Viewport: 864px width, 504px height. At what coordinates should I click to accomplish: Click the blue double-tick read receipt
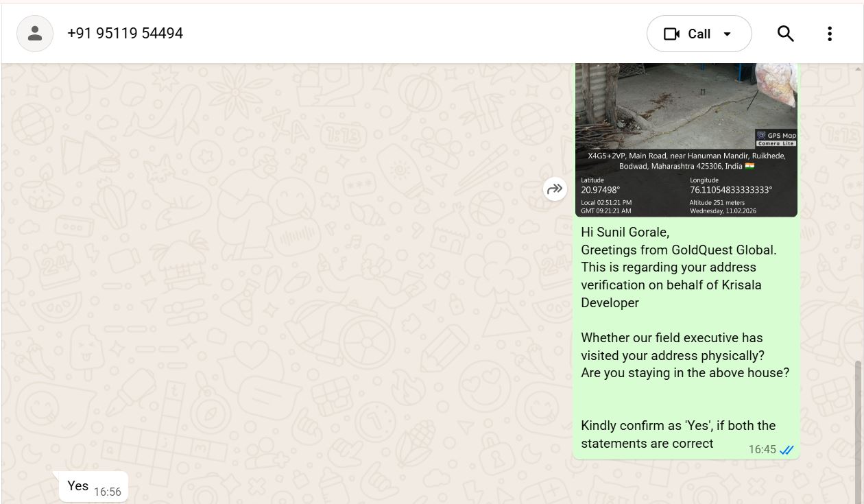tap(787, 450)
